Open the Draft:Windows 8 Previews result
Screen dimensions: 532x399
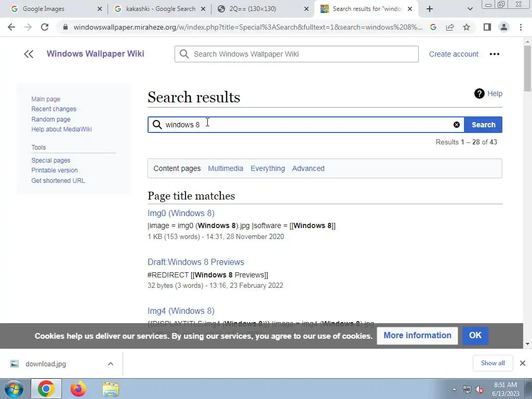[196, 262]
